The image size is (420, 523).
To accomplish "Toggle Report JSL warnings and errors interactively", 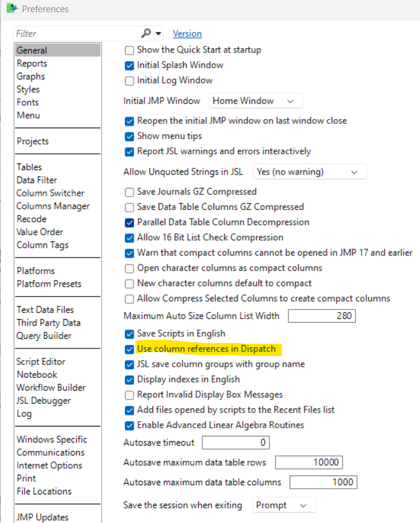I will pos(129,152).
